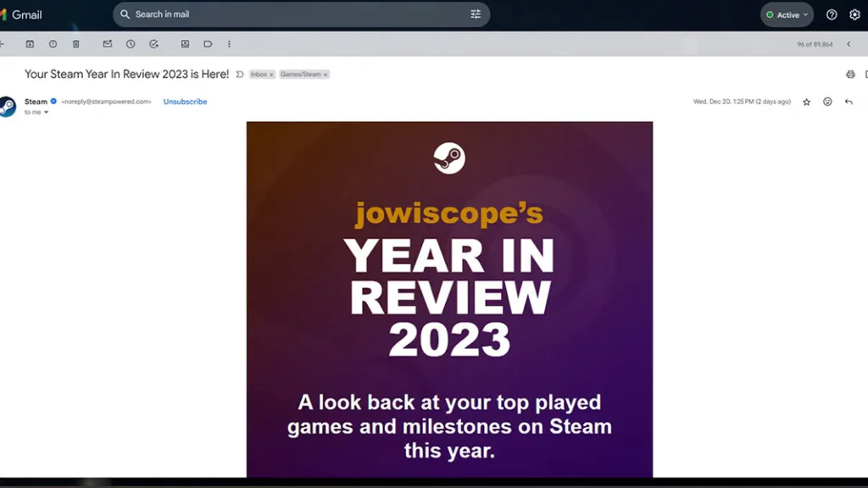Click the '96 of 89,864' counter
Screen dimensions: 868x488
[x=815, y=44]
